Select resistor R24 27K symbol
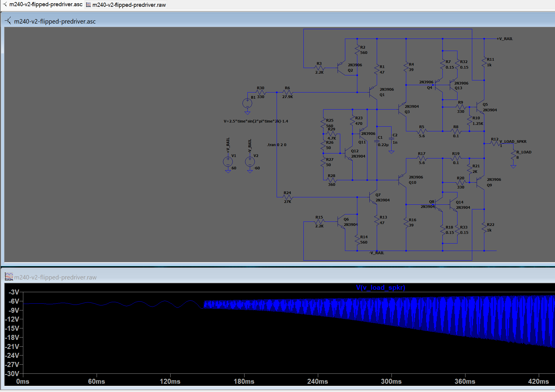Screen dimensions: 555x392 click(288, 197)
